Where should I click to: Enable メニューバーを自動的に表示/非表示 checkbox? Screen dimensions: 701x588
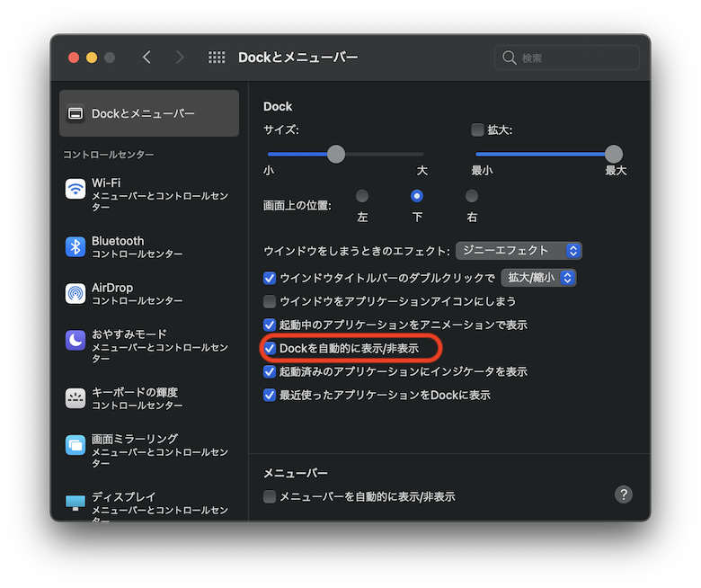tap(270, 497)
